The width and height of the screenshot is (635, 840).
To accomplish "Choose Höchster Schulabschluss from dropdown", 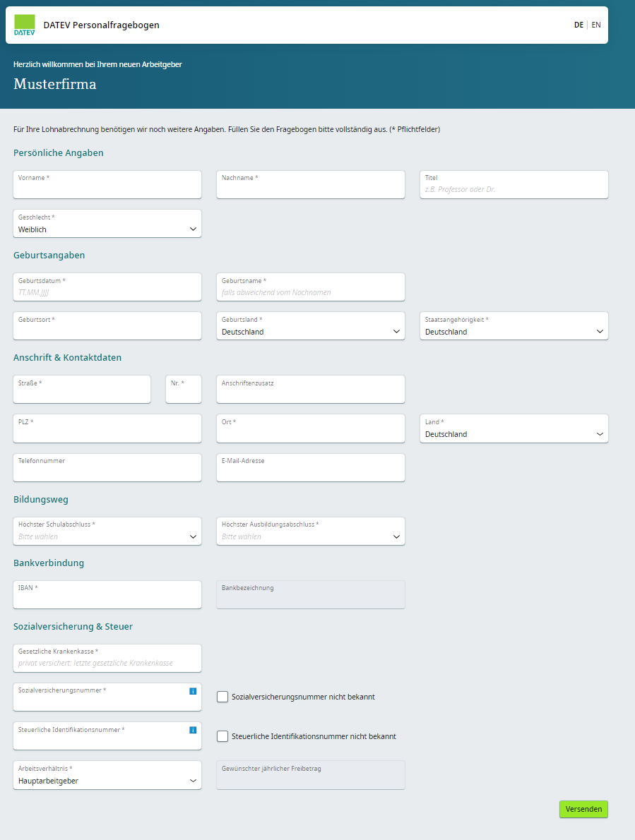I will [107, 531].
